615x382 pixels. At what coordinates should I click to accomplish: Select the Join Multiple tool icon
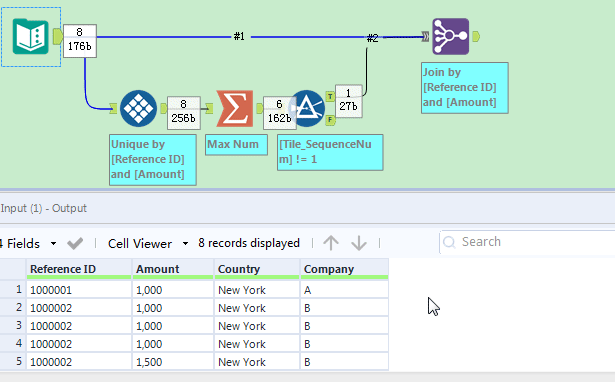pos(451,36)
